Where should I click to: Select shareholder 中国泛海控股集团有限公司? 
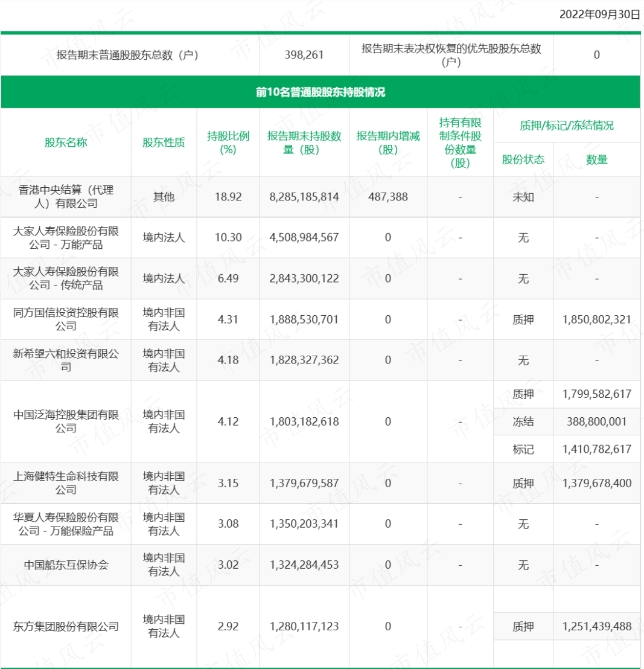pyautogui.click(x=66, y=421)
